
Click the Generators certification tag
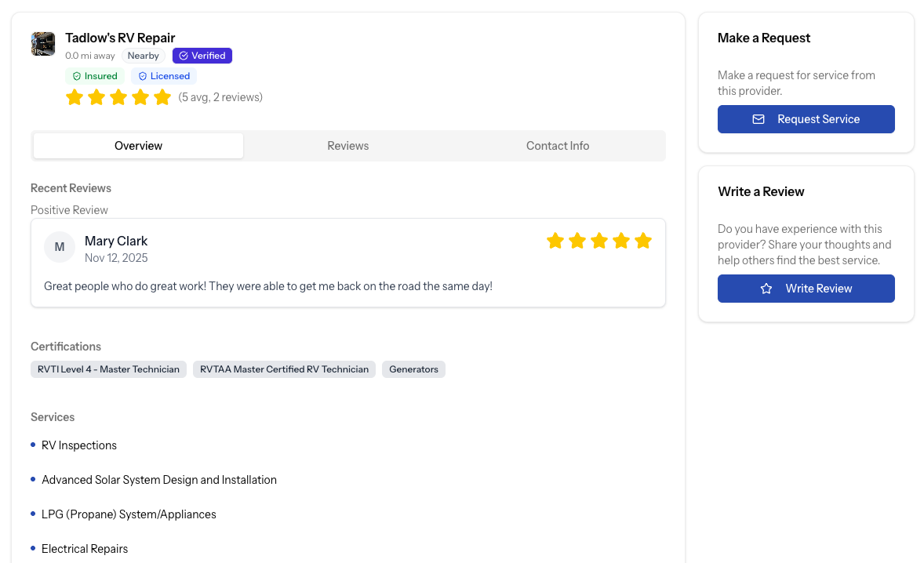coord(413,369)
